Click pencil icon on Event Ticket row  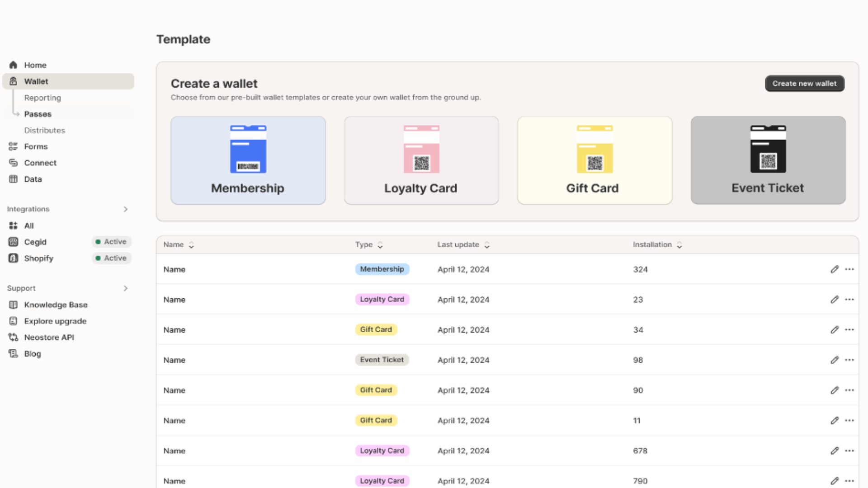pyautogui.click(x=835, y=360)
